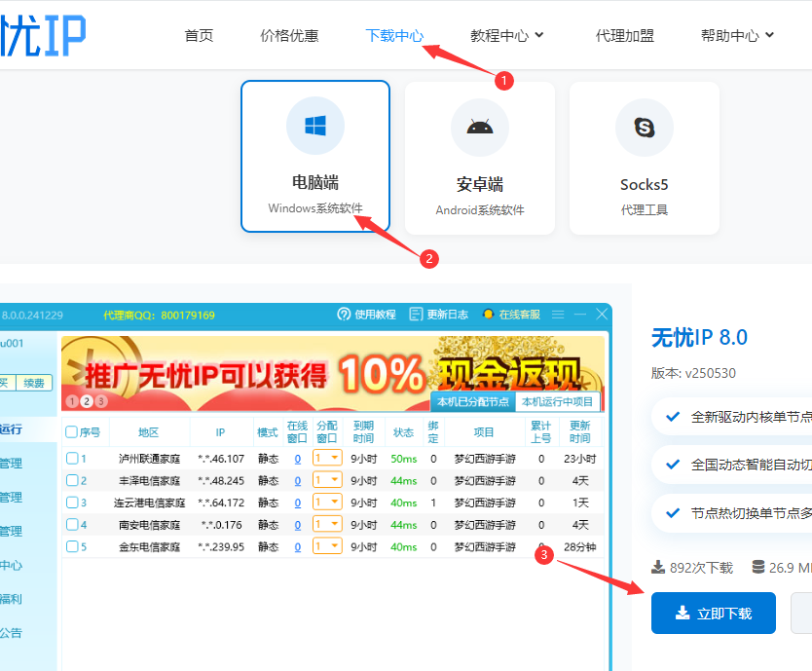Click 代理商QQ: 800179169 text

coord(159,315)
